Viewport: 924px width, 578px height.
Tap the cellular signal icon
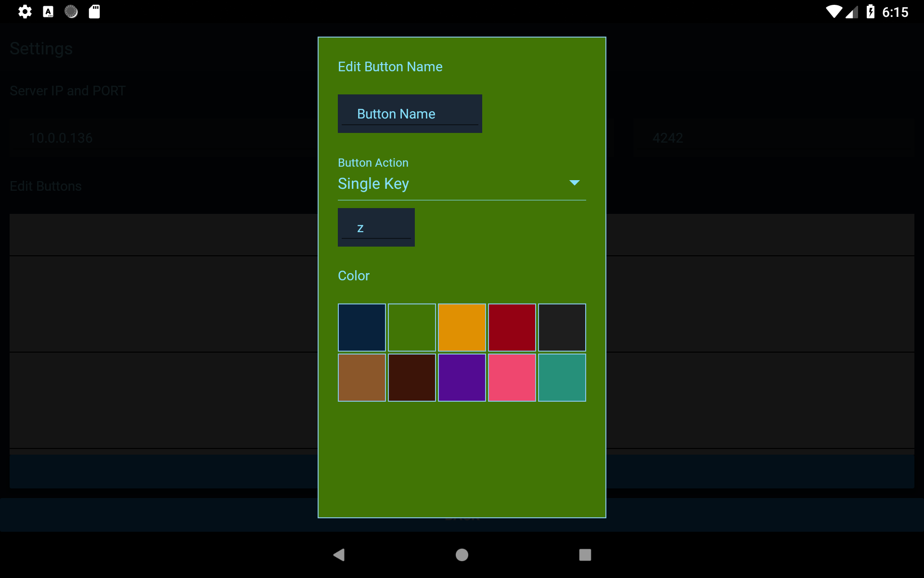click(852, 12)
